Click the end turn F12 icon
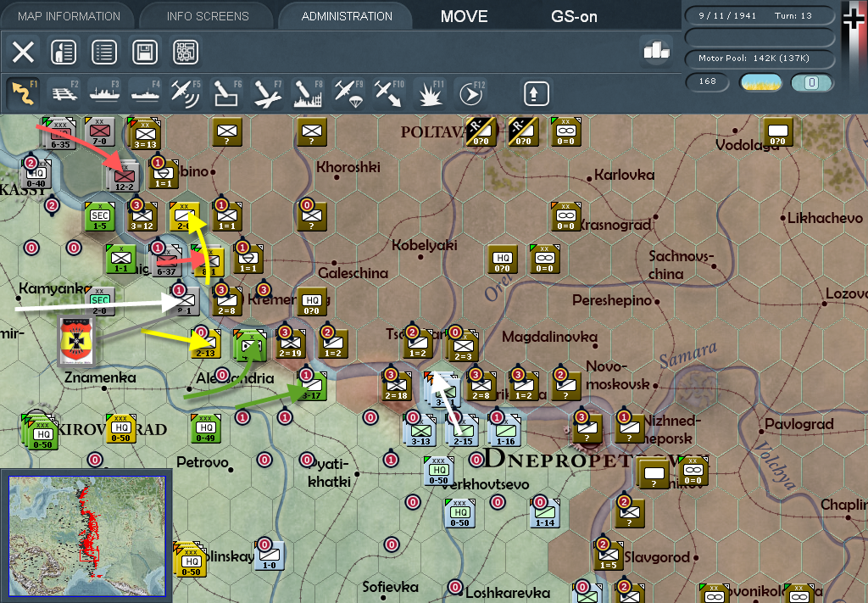Screen dimensions: 868x603 [x=470, y=92]
